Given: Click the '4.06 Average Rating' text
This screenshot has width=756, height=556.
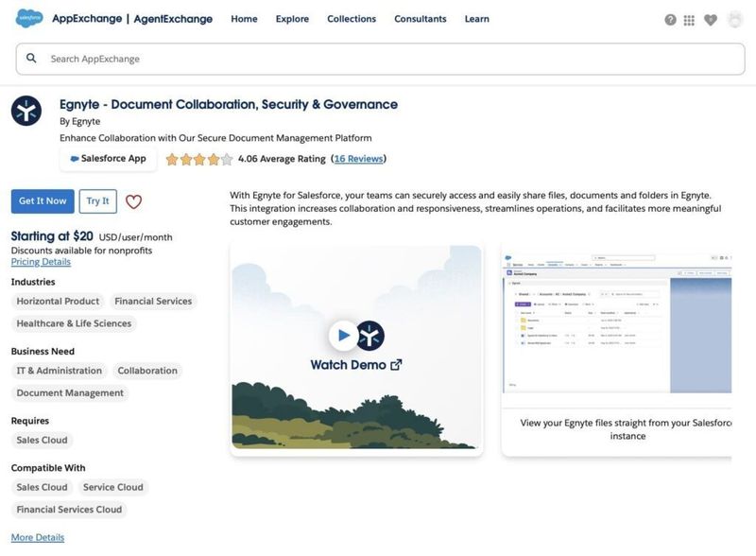Looking at the screenshot, I should click(x=282, y=159).
